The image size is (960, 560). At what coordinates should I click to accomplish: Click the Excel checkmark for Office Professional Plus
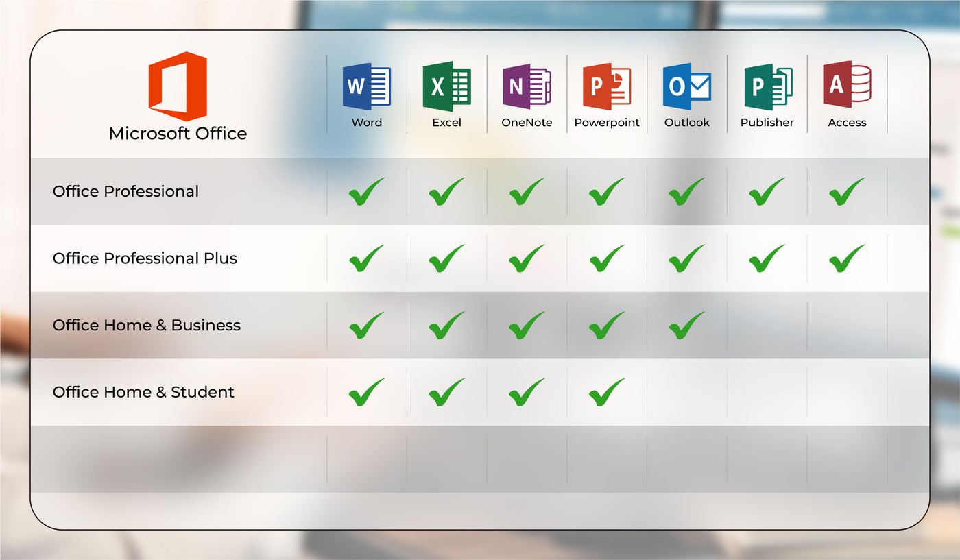[x=447, y=258]
